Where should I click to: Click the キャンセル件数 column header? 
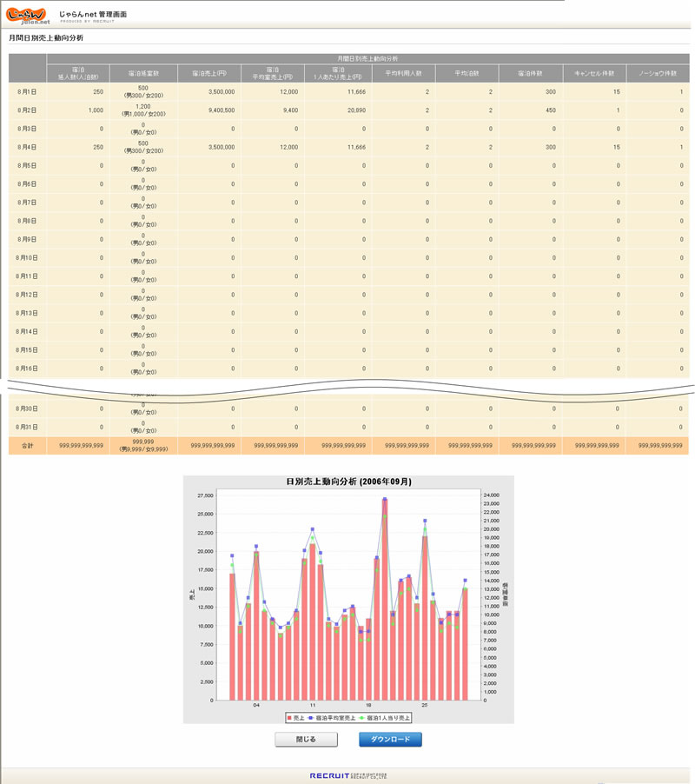(593, 74)
